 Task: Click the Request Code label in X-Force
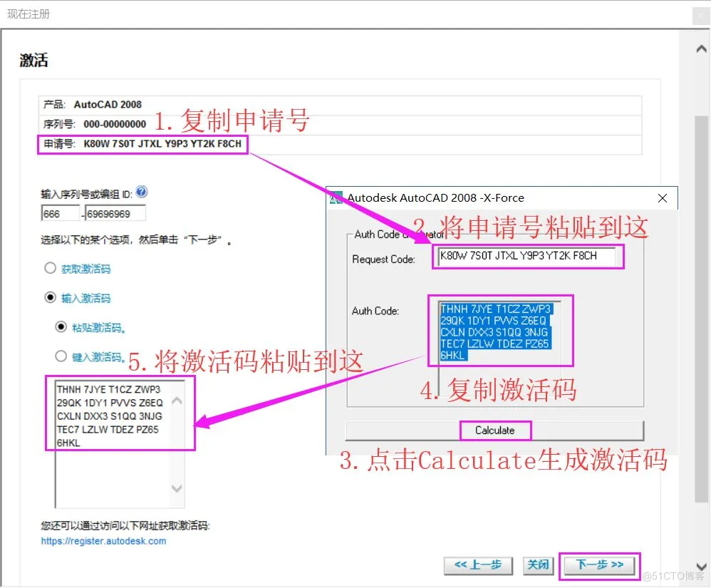pyautogui.click(x=383, y=259)
